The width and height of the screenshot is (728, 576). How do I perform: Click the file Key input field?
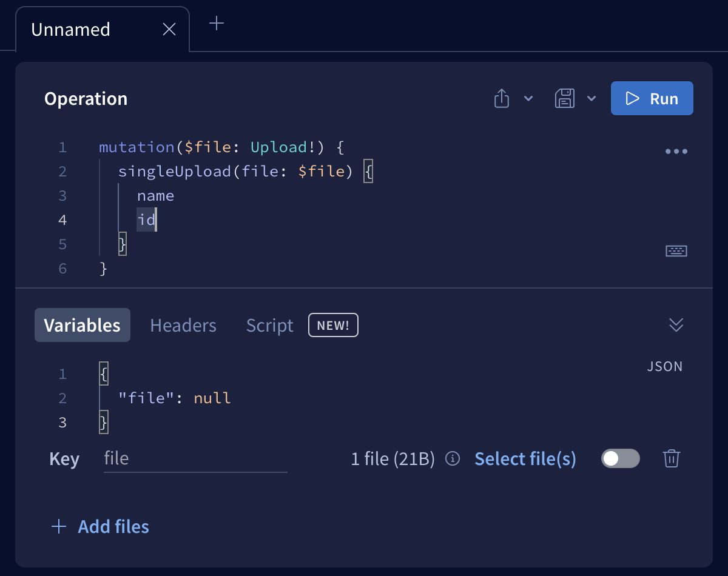(195, 458)
